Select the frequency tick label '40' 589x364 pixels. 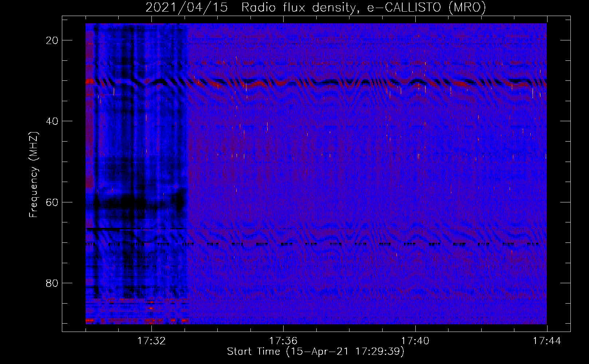coord(52,121)
